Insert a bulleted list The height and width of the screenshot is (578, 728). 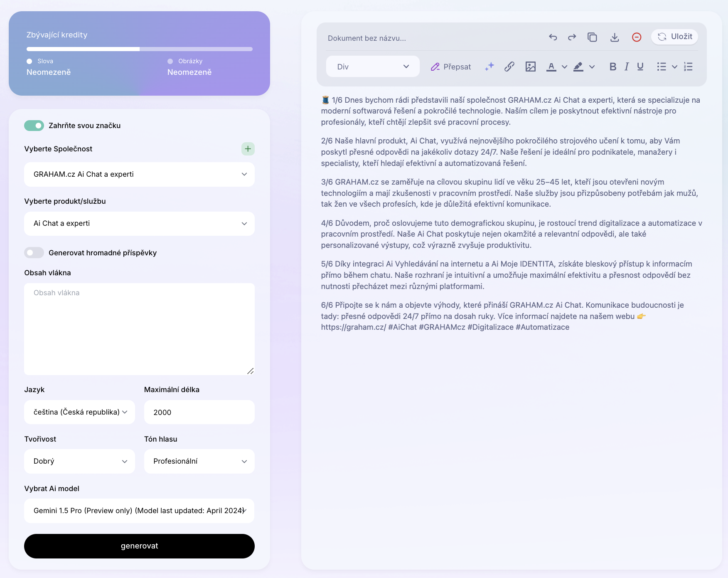tap(662, 67)
